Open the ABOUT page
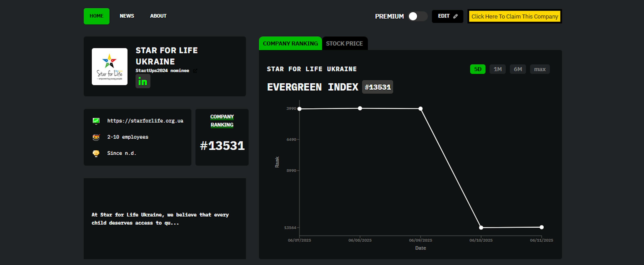This screenshot has height=265, width=644. tap(158, 16)
